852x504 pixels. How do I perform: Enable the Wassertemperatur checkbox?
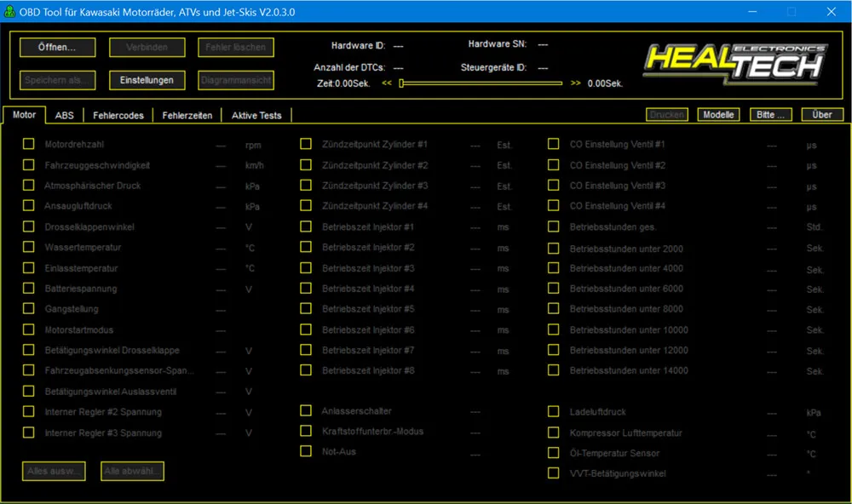(x=27, y=247)
